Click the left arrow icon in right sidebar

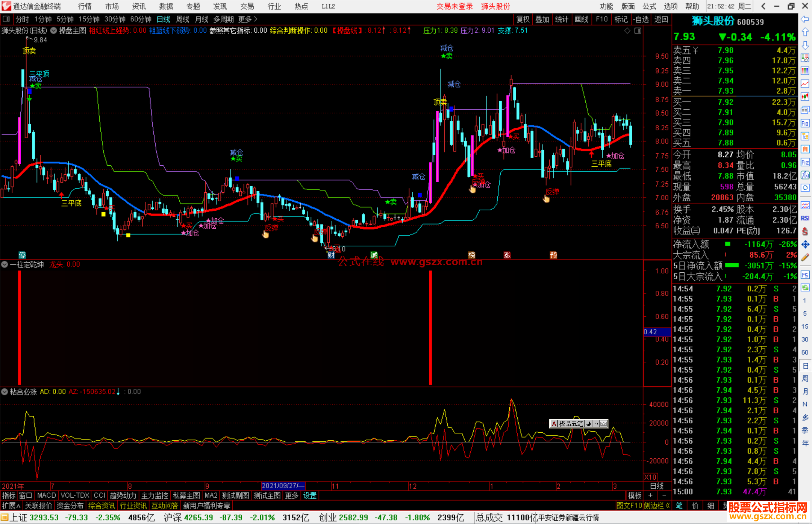(x=805, y=19)
